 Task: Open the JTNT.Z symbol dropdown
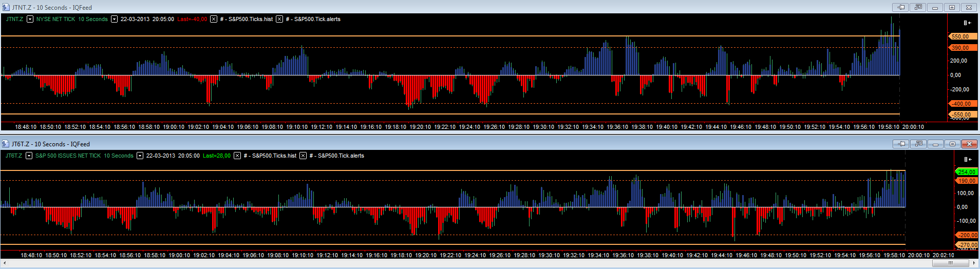30,19
